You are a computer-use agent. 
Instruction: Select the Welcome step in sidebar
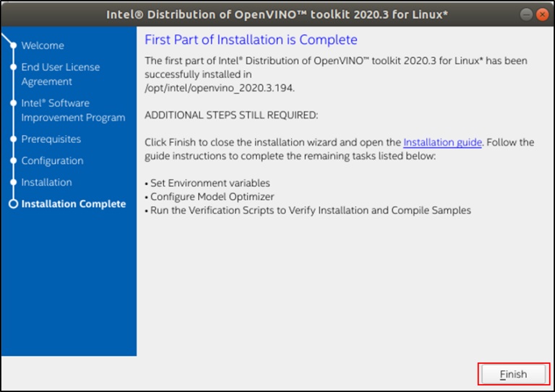coord(43,45)
